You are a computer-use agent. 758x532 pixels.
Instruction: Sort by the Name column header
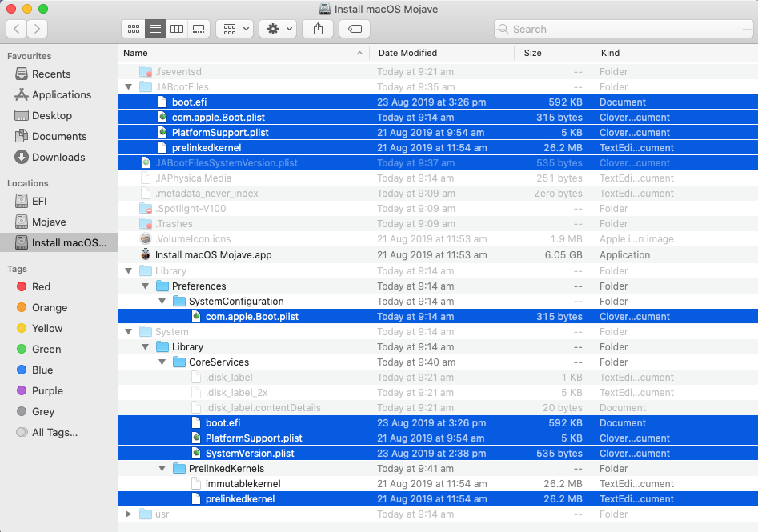click(x=243, y=53)
